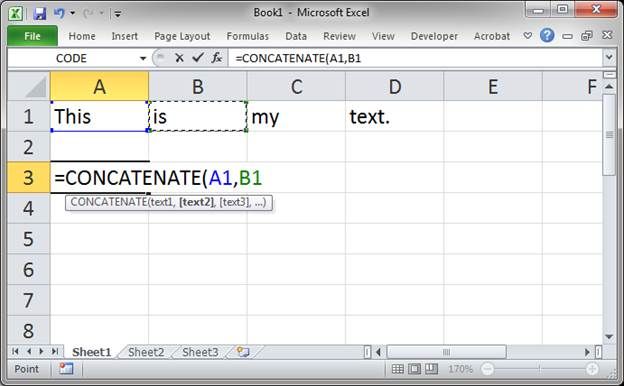Switch to the Sheet2 tab
This screenshot has width=624, height=386.
pyautogui.click(x=146, y=352)
